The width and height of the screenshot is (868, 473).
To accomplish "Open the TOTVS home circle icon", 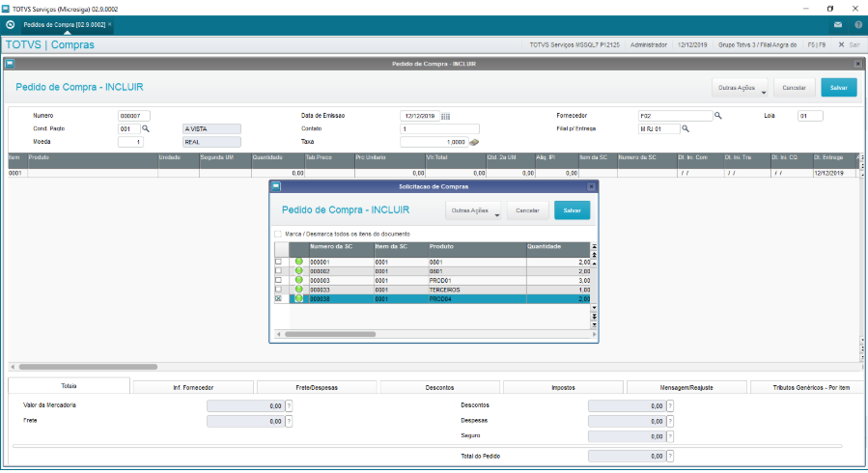I will coord(10,25).
